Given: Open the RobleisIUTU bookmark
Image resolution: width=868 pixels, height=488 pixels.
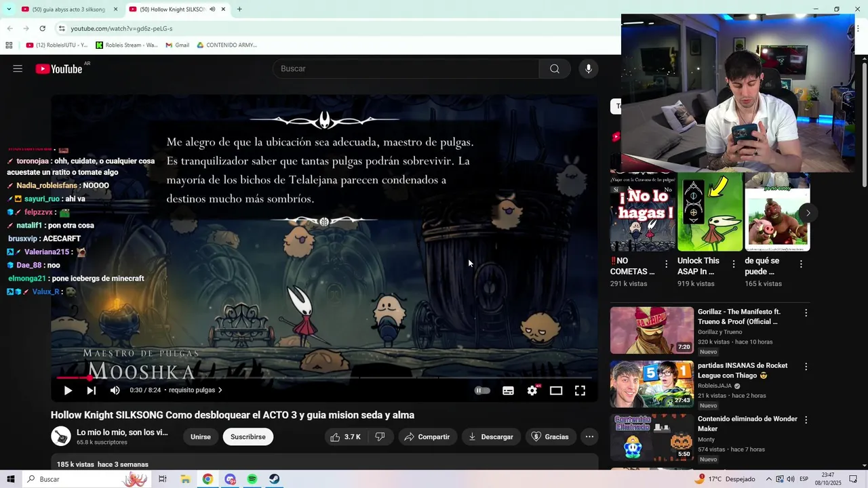Looking at the screenshot, I should (57, 45).
